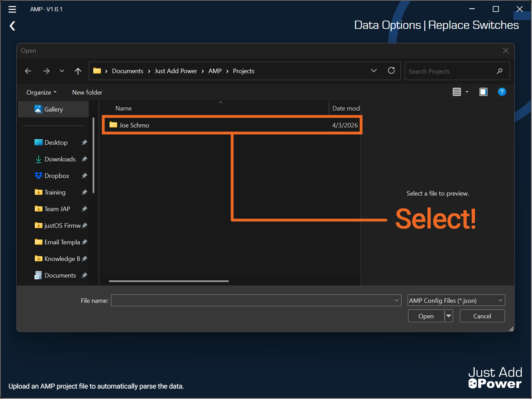Select the Joe Schmo folder
The image size is (532, 399).
(x=134, y=125)
